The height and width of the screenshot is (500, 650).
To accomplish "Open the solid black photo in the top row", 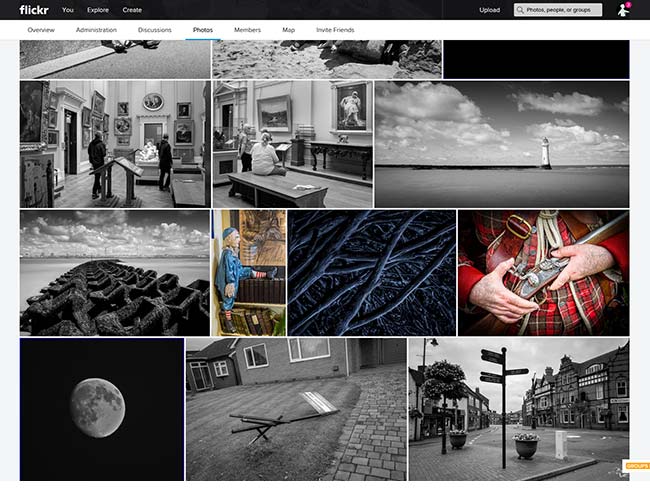I will [536, 59].
